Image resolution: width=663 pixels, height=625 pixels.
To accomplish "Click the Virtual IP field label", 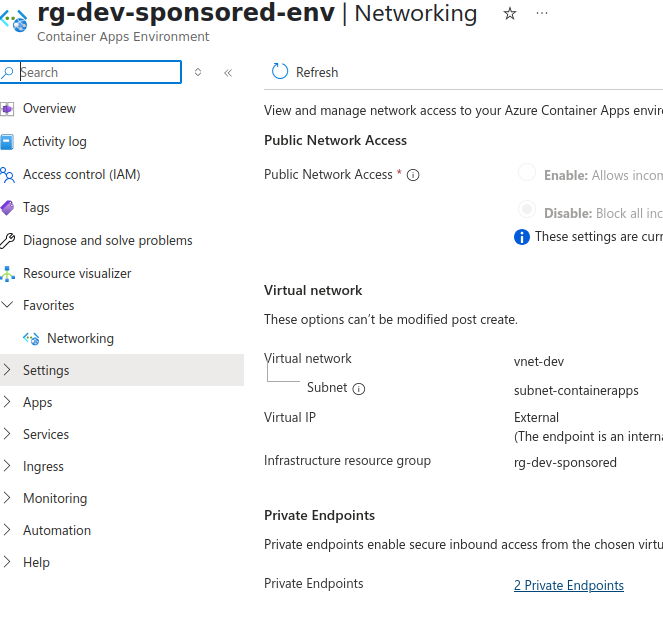I will tap(290, 417).
